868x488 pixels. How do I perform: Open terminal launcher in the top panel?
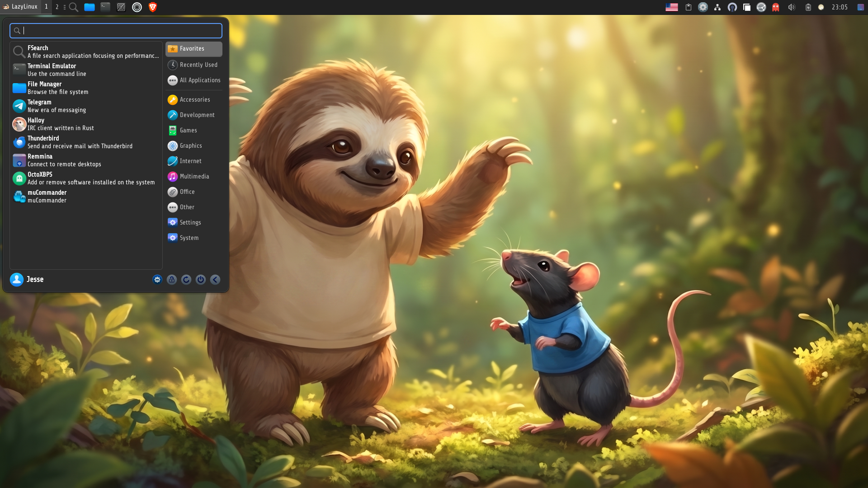(x=105, y=7)
